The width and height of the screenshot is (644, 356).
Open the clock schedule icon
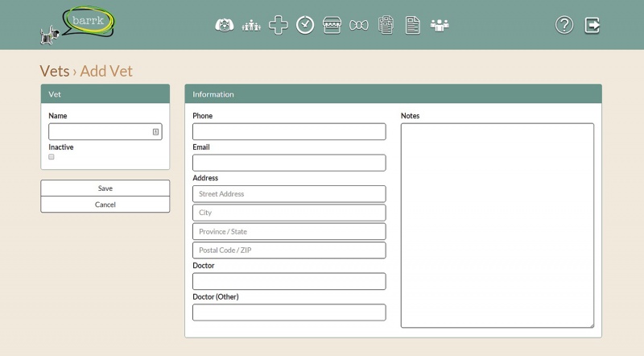click(305, 25)
